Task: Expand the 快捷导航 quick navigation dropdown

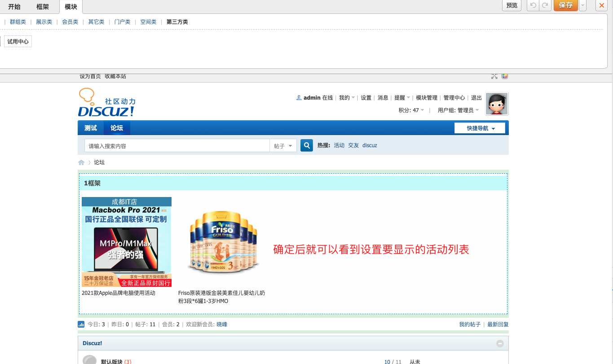Action: 480,128
